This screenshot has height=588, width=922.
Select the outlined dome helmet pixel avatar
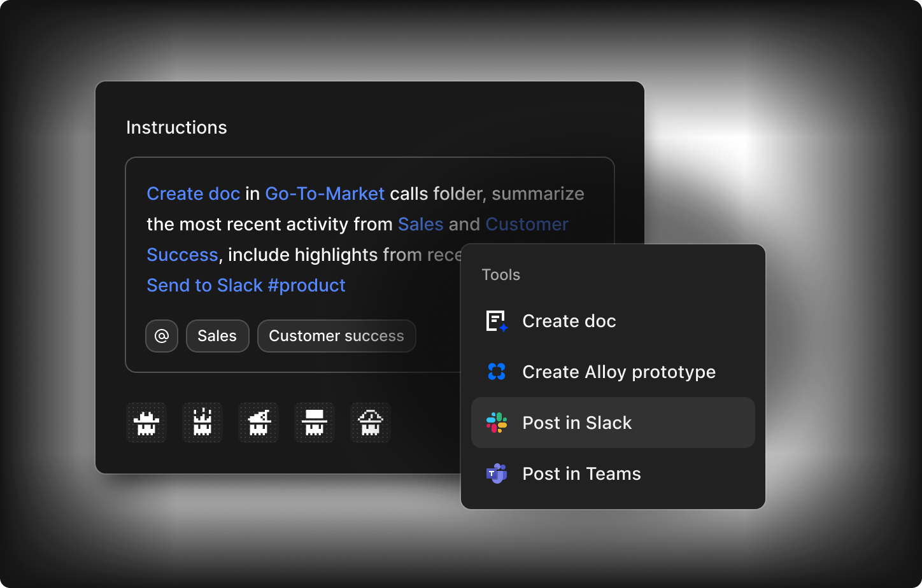(371, 423)
